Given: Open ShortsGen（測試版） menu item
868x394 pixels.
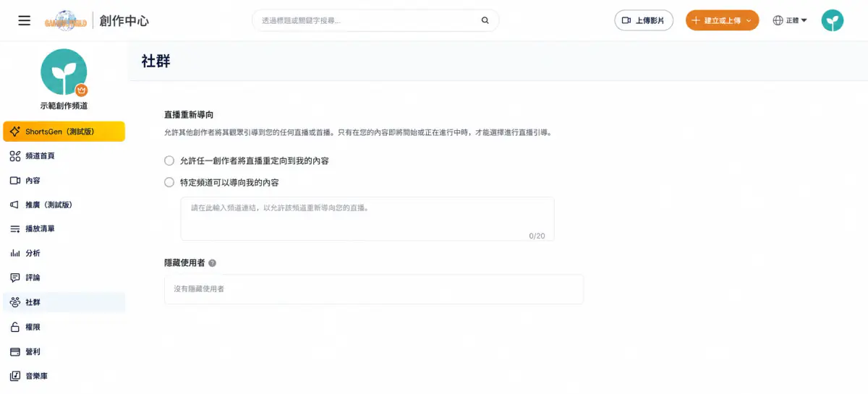Looking at the screenshot, I should (x=64, y=132).
